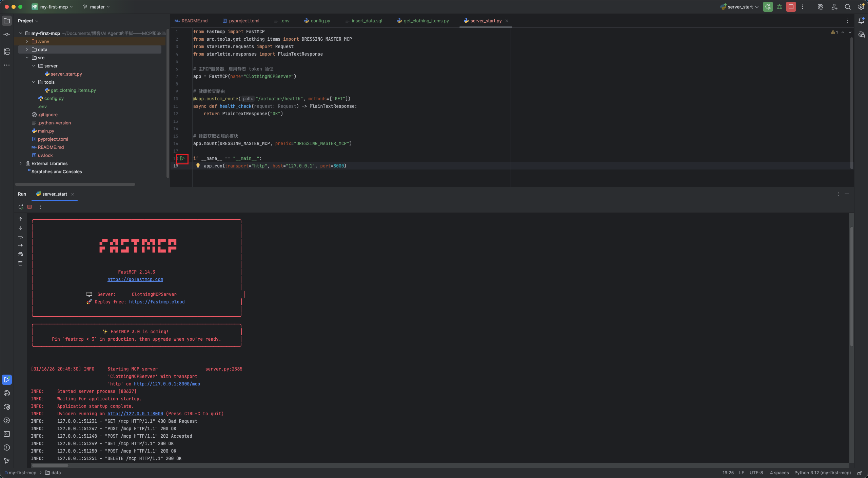Toggle soft-wrap in the Run console
This screenshot has height=478, width=868.
20,237
